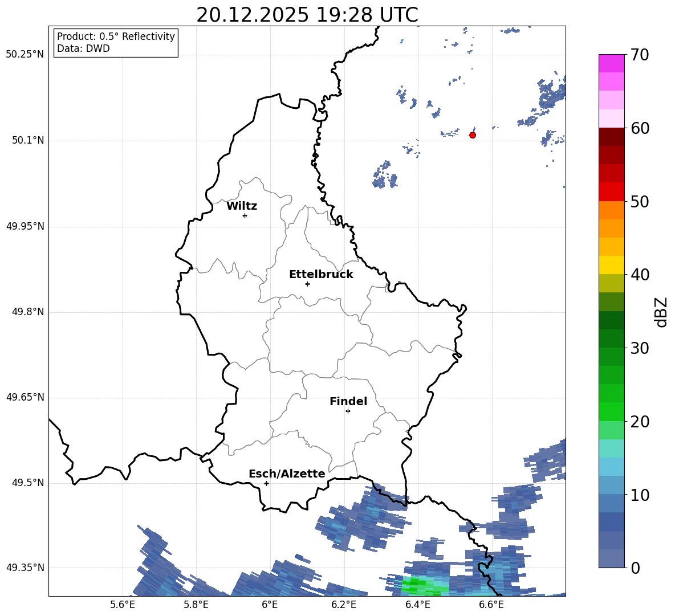Click the Product: 0.5° Reflectivity text
Screen dimensions: 675x616
point(116,36)
